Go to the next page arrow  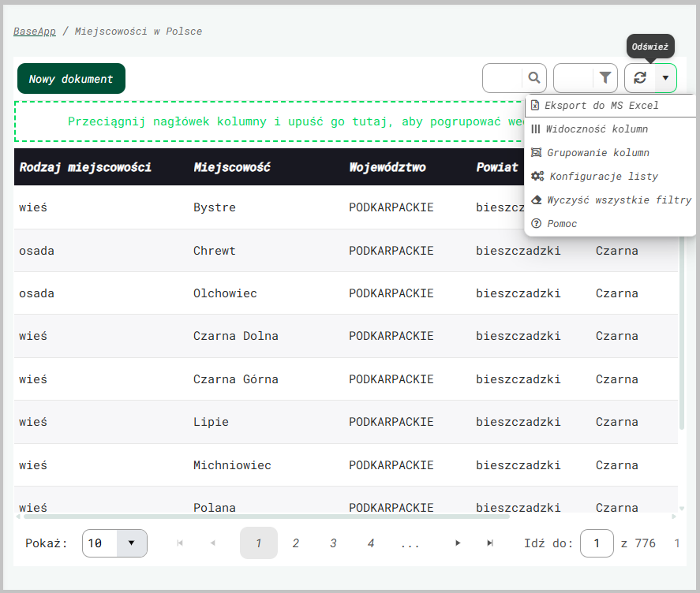tap(458, 543)
